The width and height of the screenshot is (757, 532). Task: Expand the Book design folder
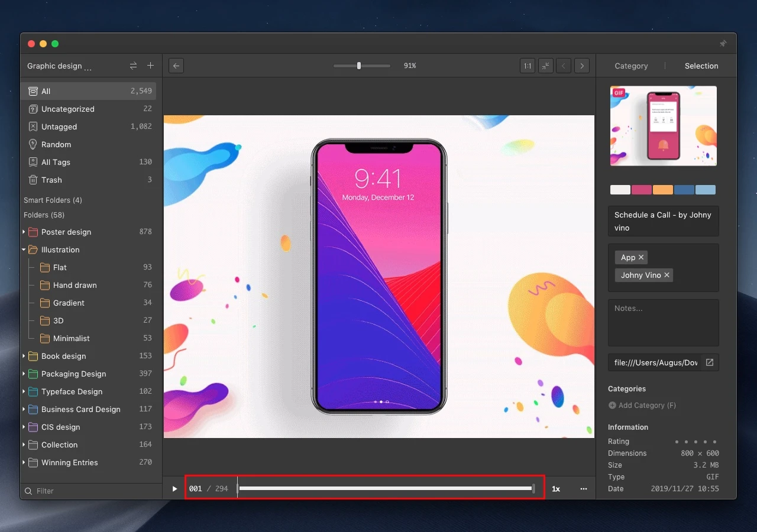(x=22, y=356)
